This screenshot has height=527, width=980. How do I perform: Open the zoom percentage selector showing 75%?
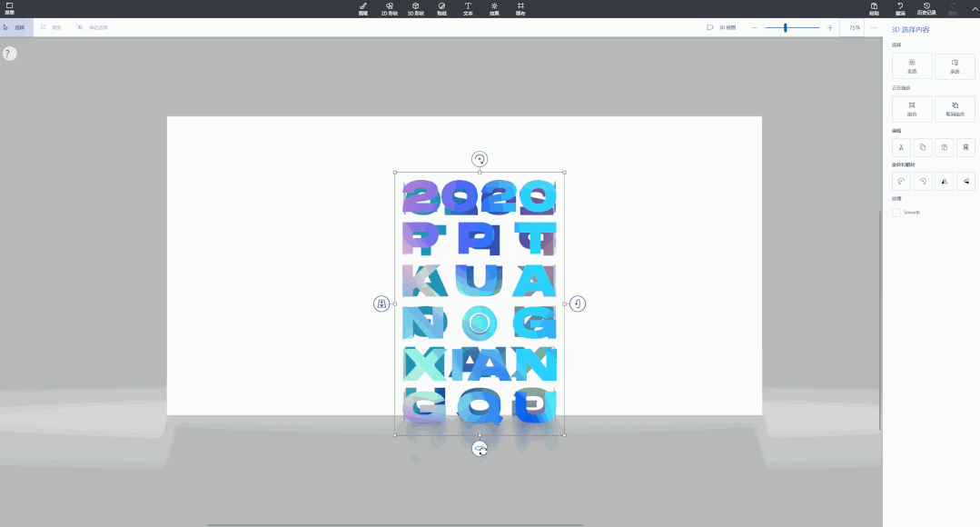(852, 26)
